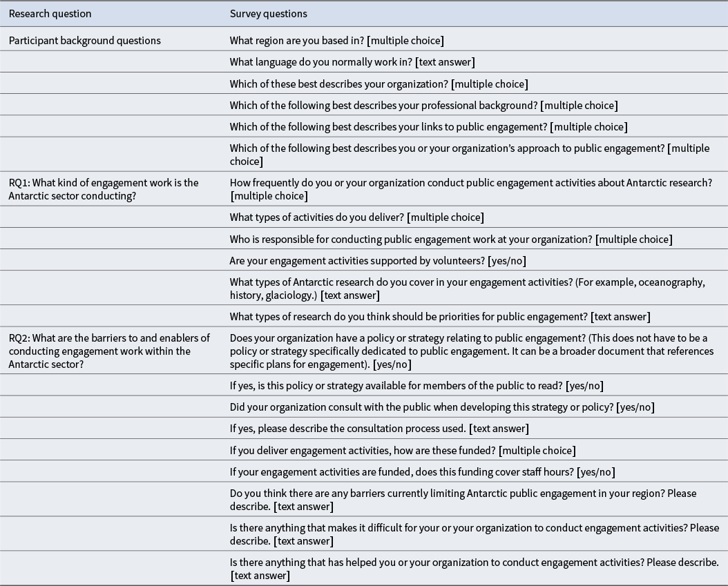Select 'Participant background questions' row label
Screen dimensions: 728x586
[x=84, y=40]
